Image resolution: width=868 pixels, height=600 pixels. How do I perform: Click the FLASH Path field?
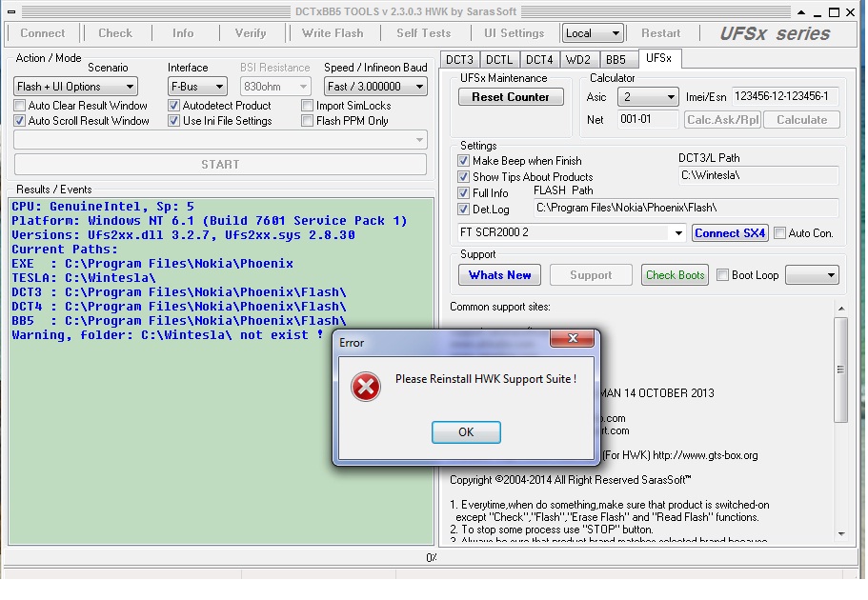point(686,208)
